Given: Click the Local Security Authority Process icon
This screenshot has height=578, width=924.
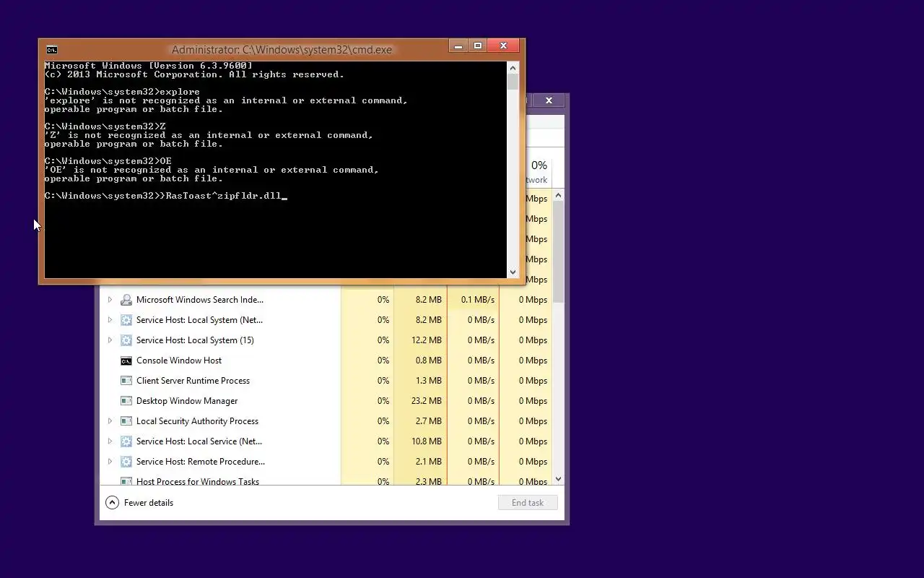Looking at the screenshot, I should click(x=126, y=421).
